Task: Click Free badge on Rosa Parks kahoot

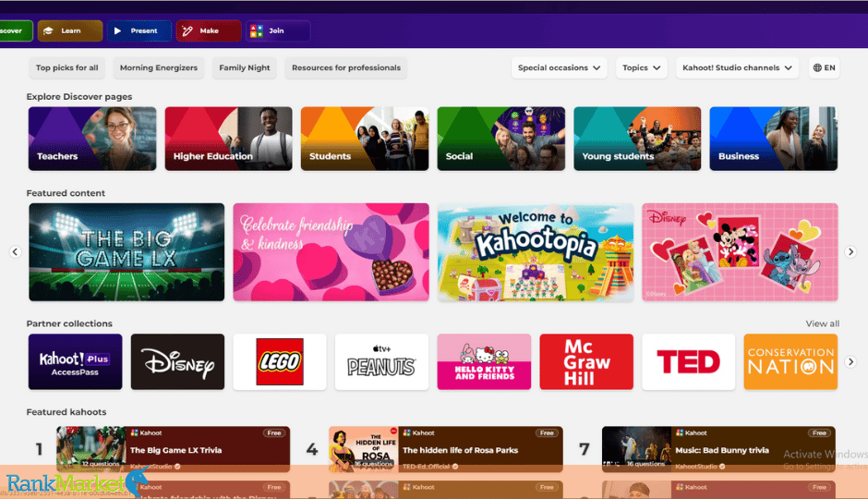Action: click(547, 433)
